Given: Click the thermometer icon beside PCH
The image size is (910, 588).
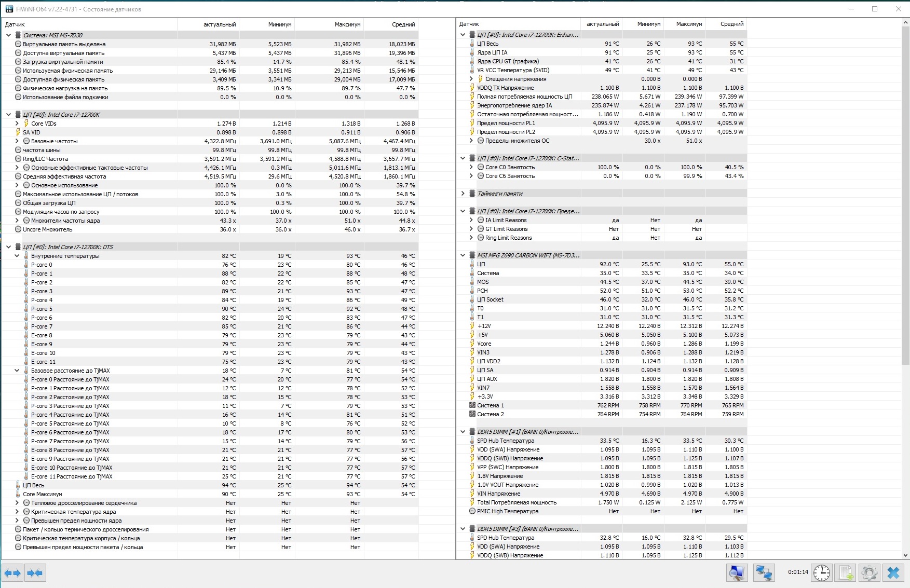Looking at the screenshot, I should 472,291.
